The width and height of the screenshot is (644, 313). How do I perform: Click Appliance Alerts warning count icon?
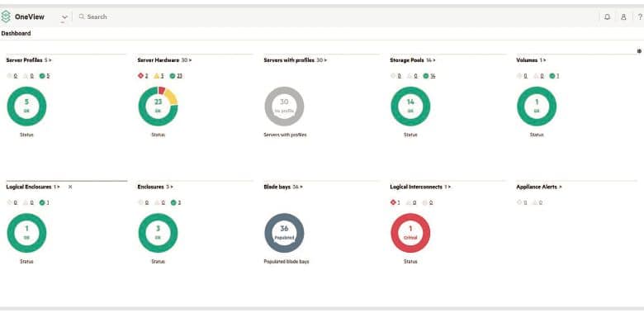(x=536, y=202)
